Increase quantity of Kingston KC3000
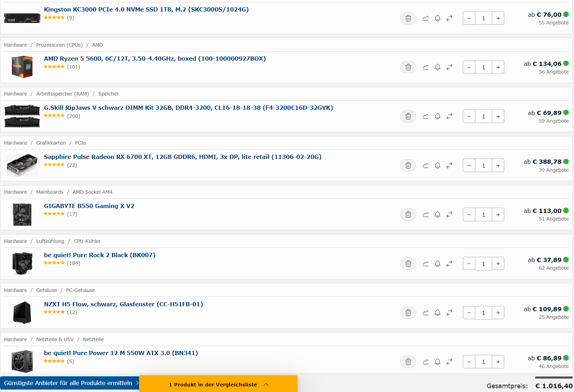 coord(498,18)
